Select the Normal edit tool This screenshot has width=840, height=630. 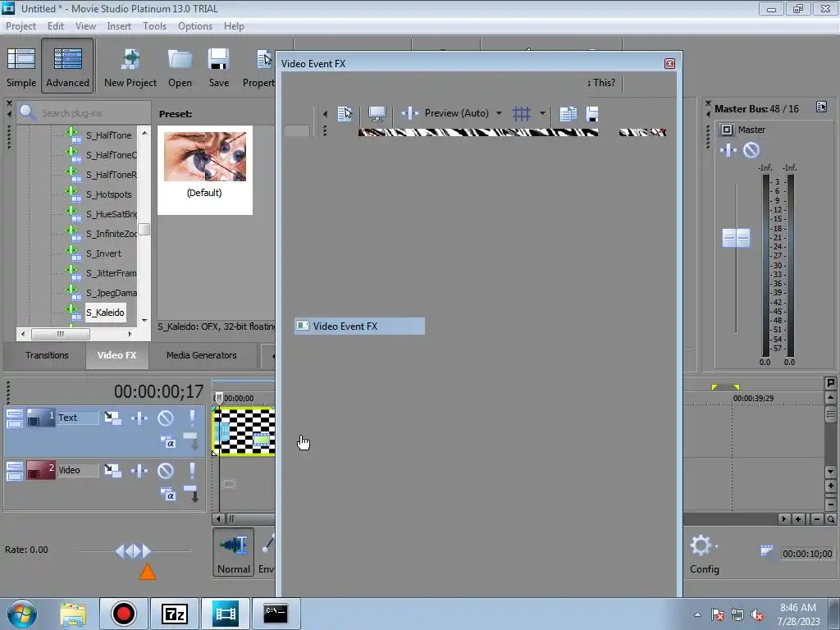coord(234,552)
